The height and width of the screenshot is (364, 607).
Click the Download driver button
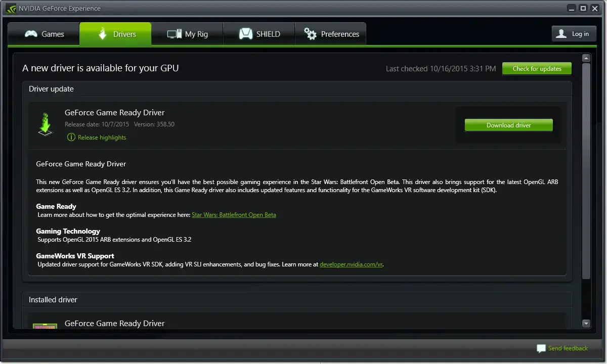pyautogui.click(x=509, y=125)
